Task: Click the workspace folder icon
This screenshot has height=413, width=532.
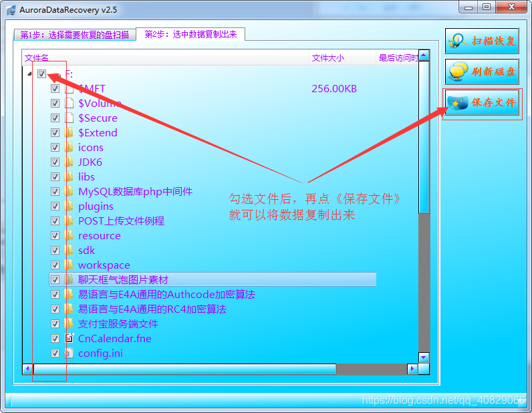Action: pos(69,265)
